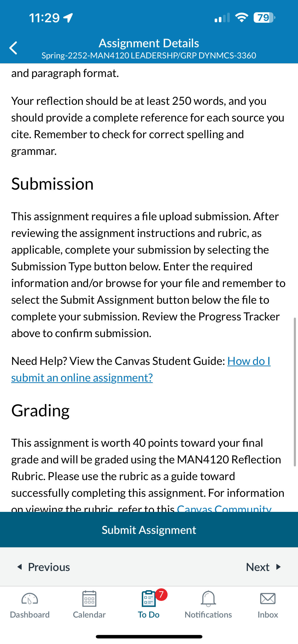Tap the Assignment Details title

pyautogui.click(x=149, y=43)
